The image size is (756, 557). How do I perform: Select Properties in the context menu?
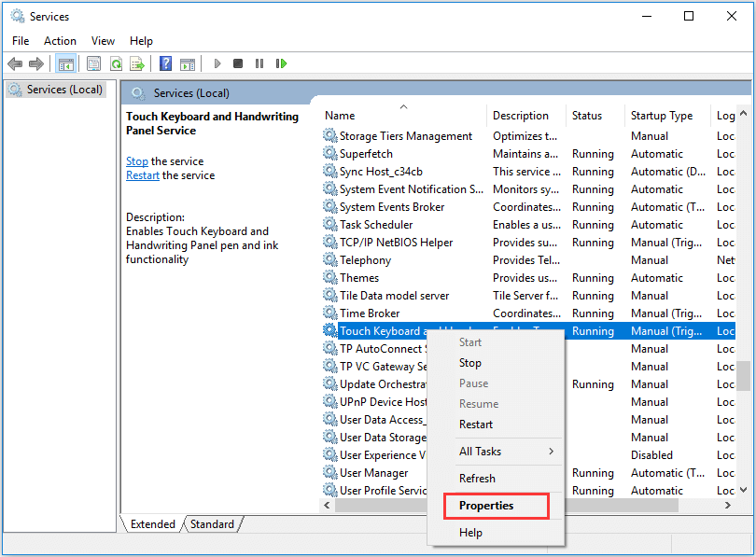(x=497, y=506)
